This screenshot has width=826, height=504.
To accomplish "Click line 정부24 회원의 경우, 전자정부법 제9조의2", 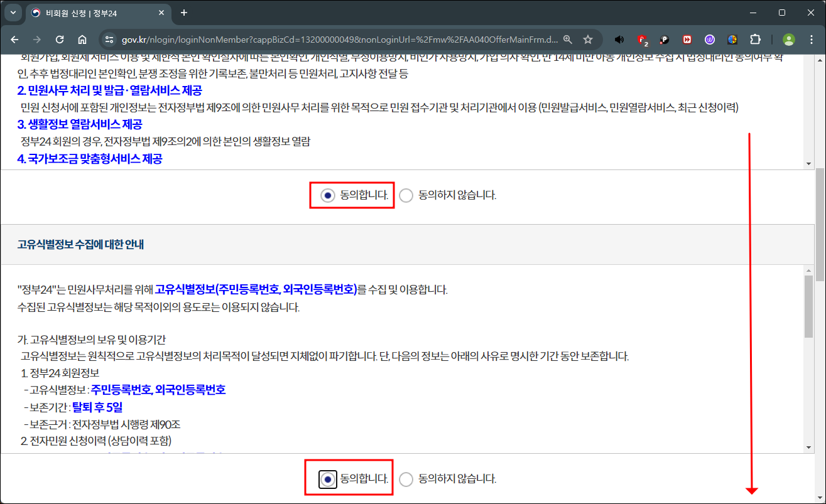I will pos(165,141).
